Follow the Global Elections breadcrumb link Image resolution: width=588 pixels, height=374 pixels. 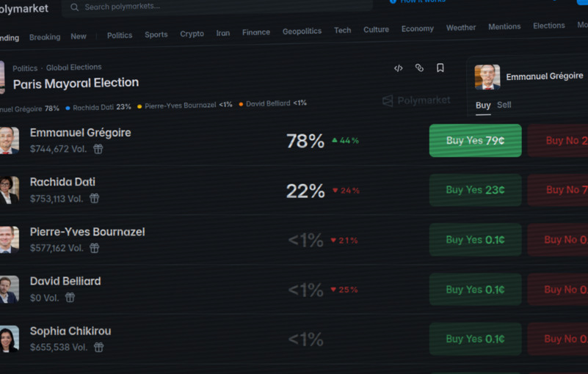pyautogui.click(x=74, y=67)
